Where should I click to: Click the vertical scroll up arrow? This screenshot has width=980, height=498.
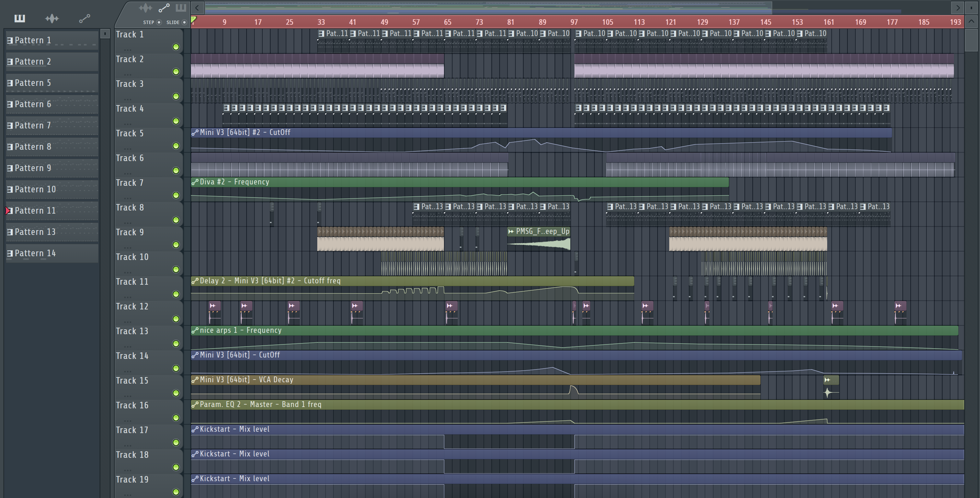point(971,22)
